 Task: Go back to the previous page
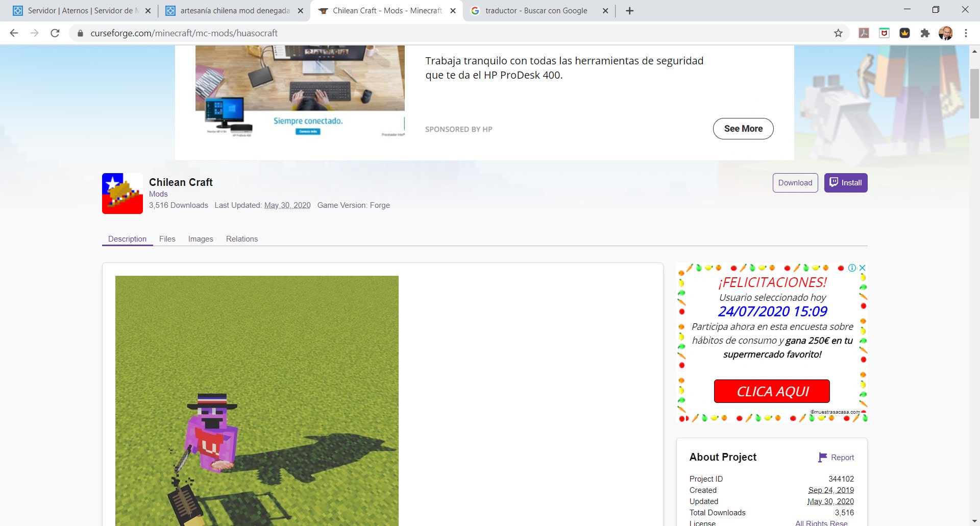(x=14, y=33)
